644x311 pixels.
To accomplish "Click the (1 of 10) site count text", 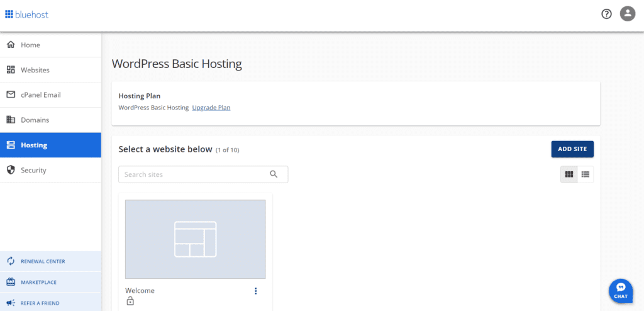I will click(x=228, y=150).
